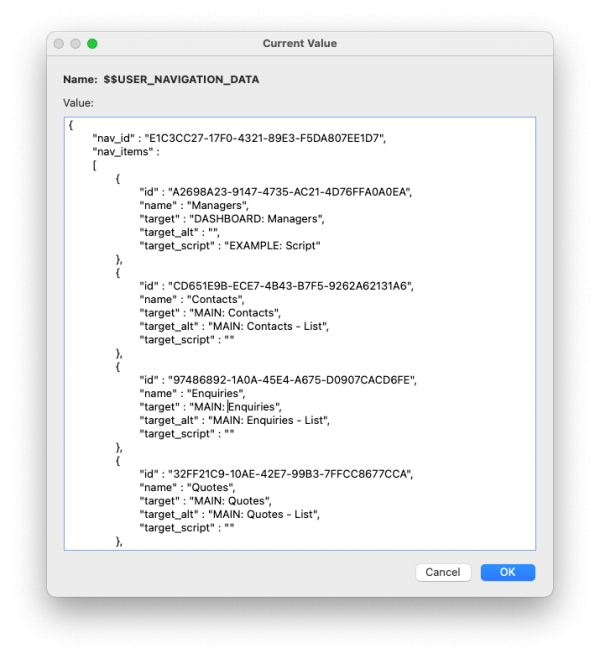Screen dimensions: 600x659
Task: Click the "nav_items" key line
Action: pyautogui.click(x=126, y=152)
